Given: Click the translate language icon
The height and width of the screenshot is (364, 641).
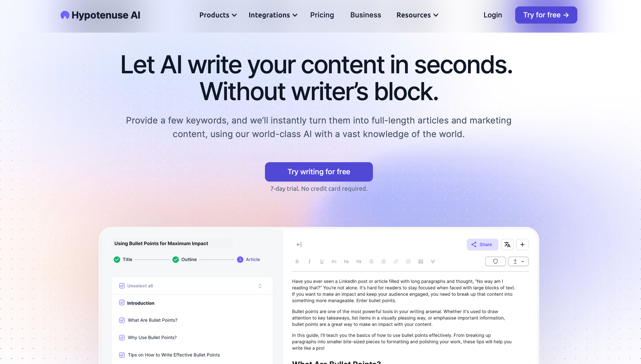Looking at the screenshot, I should pos(507,244).
